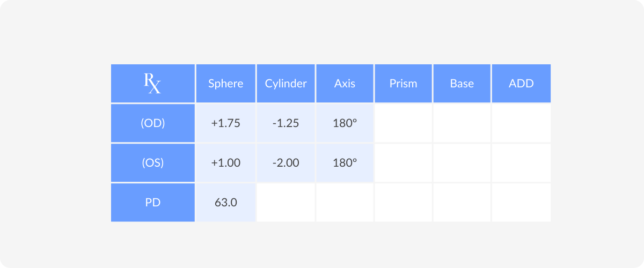Click the OD cylinder value -1.25

pos(286,123)
